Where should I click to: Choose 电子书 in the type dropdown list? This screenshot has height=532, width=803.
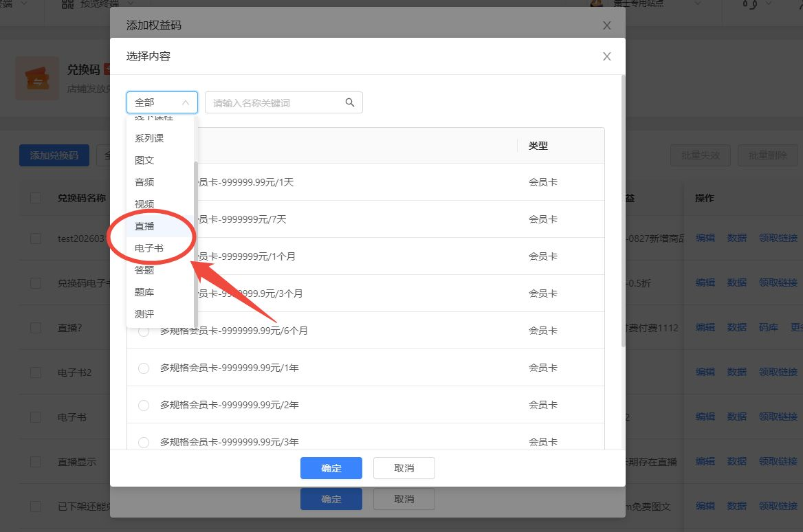click(149, 248)
